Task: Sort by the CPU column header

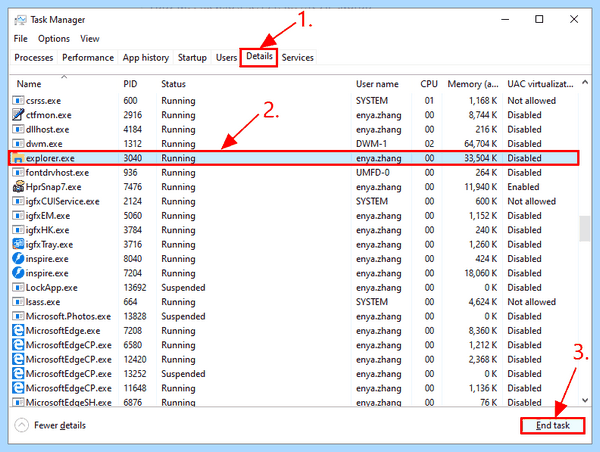Action: coord(429,84)
